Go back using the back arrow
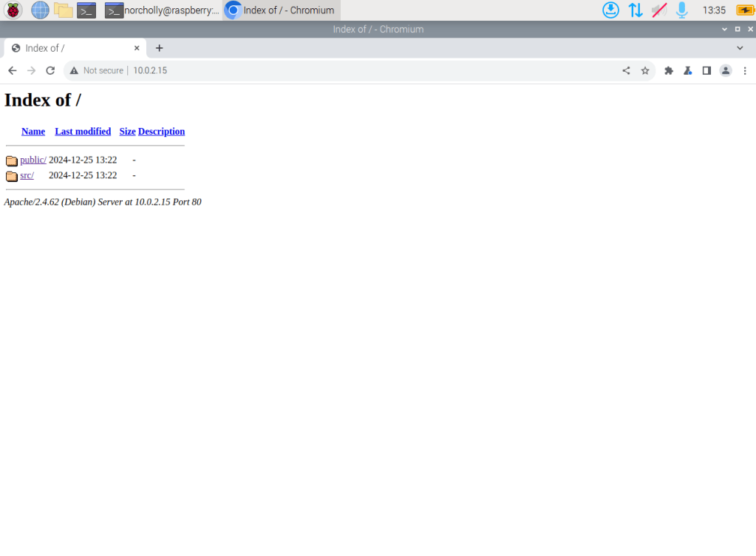 [12, 70]
